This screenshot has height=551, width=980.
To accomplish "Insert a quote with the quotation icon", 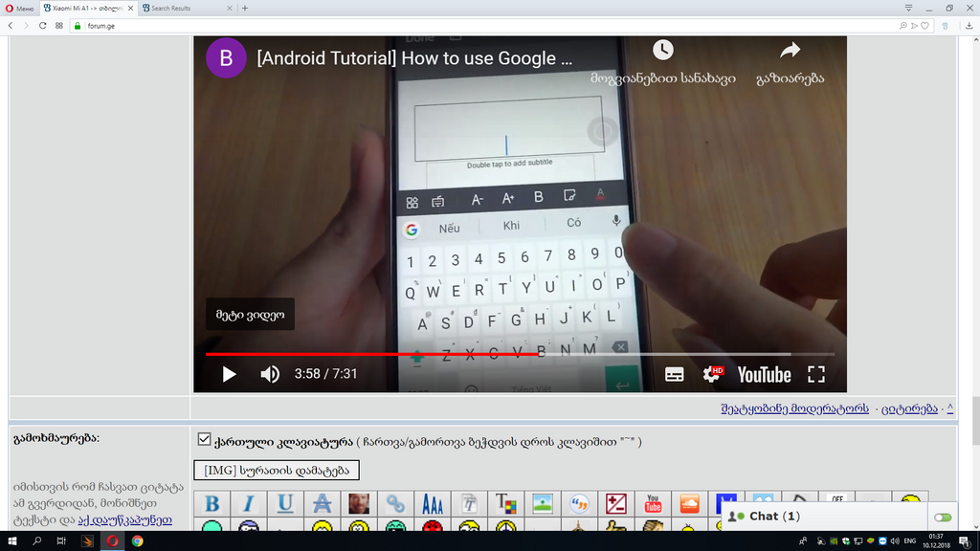I will tap(579, 503).
